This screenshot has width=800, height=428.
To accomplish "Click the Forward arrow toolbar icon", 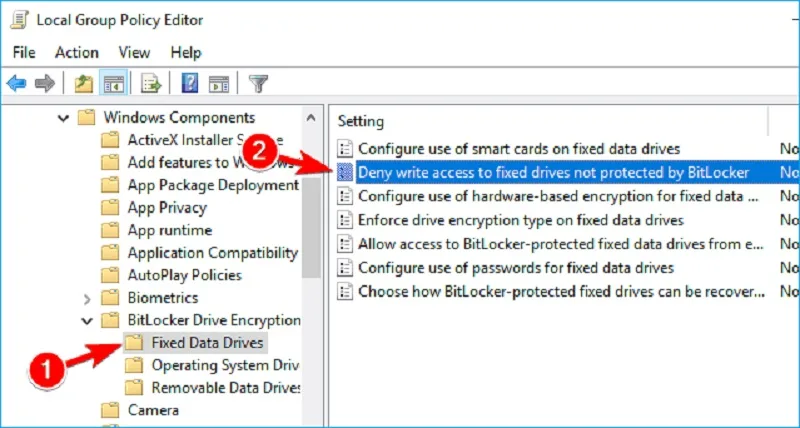I will point(45,83).
